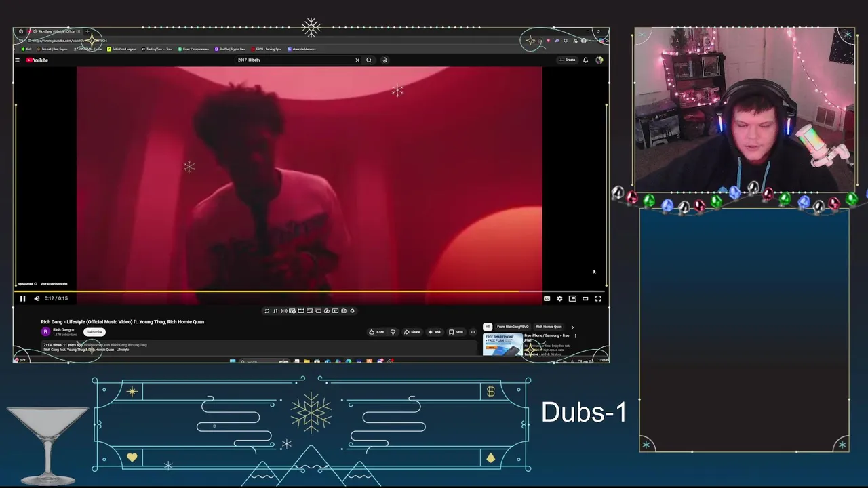868x488 pixels.
Task: Open the Rich Gang channel name link
Action: point(63,330)
